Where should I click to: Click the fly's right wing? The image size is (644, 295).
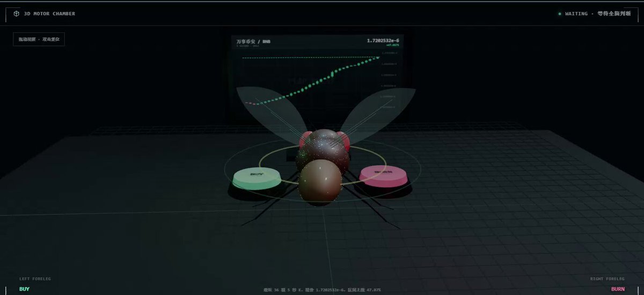point(377,110)
